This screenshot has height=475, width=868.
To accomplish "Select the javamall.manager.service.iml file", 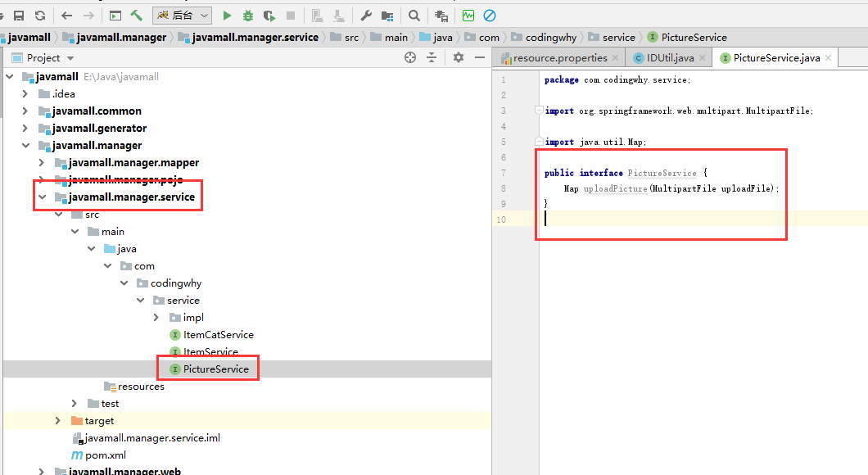I will (x=152, y=437).
